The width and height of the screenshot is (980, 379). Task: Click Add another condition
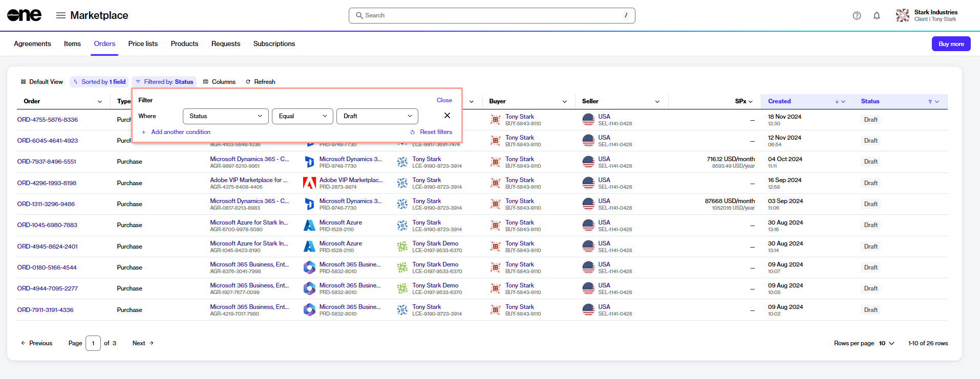pos(176,132)
